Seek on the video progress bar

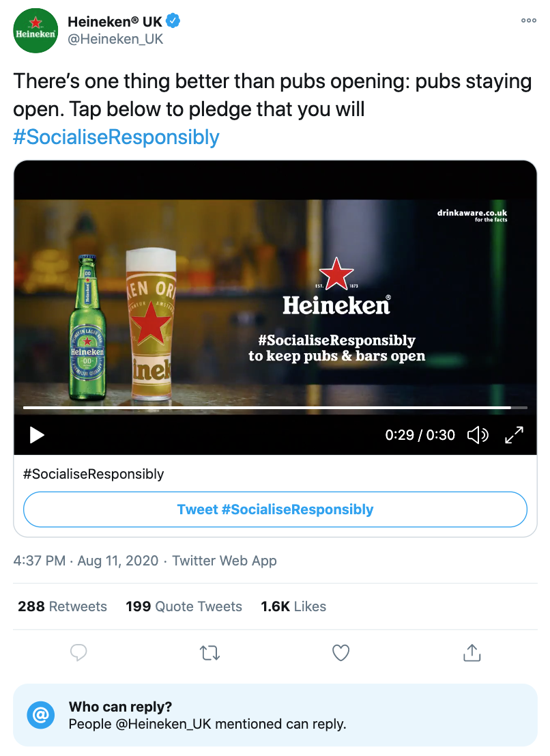(x=274, y=408)
